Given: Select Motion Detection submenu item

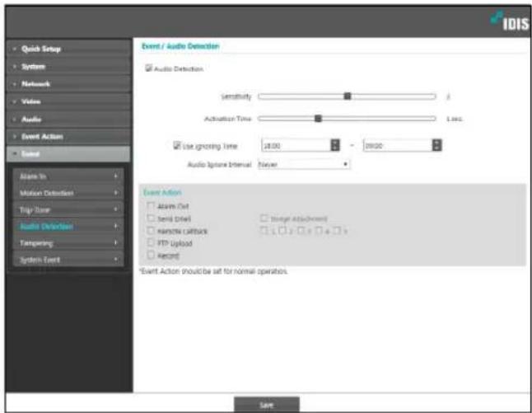Looking at the screenshot, I should 68,193.
